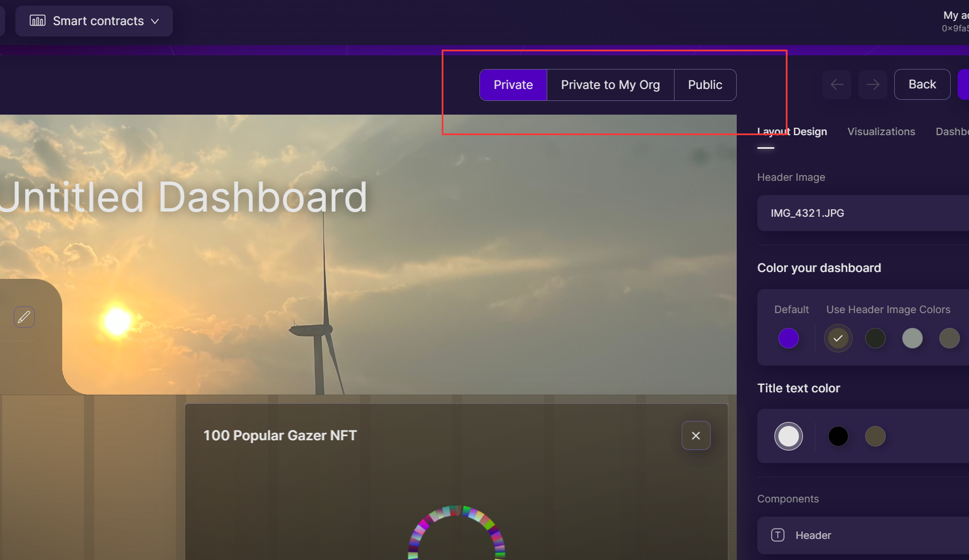Open the Smart contracts dropdown
Image resolution: width=969 pixels, height=560 pixels.
point(94,21)
